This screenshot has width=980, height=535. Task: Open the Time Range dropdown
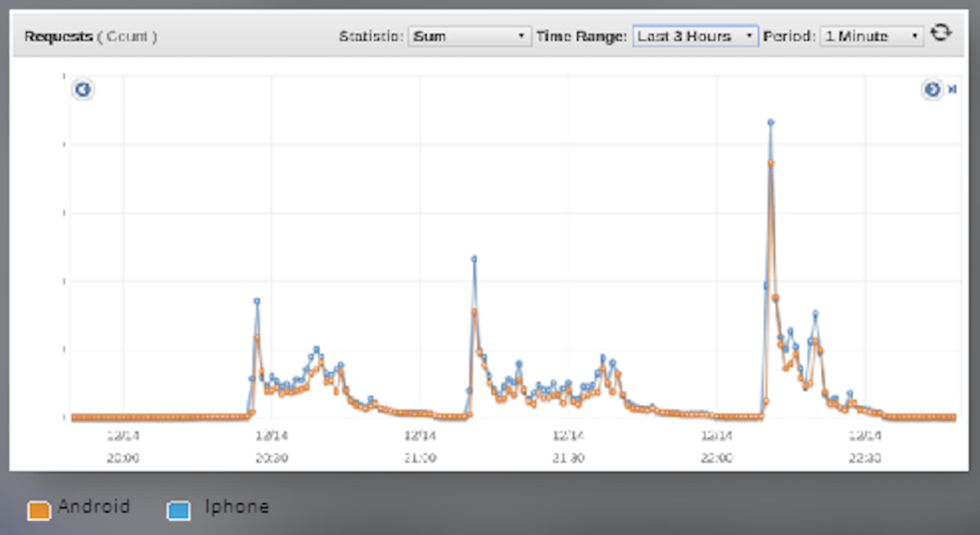tap(695, 36)
